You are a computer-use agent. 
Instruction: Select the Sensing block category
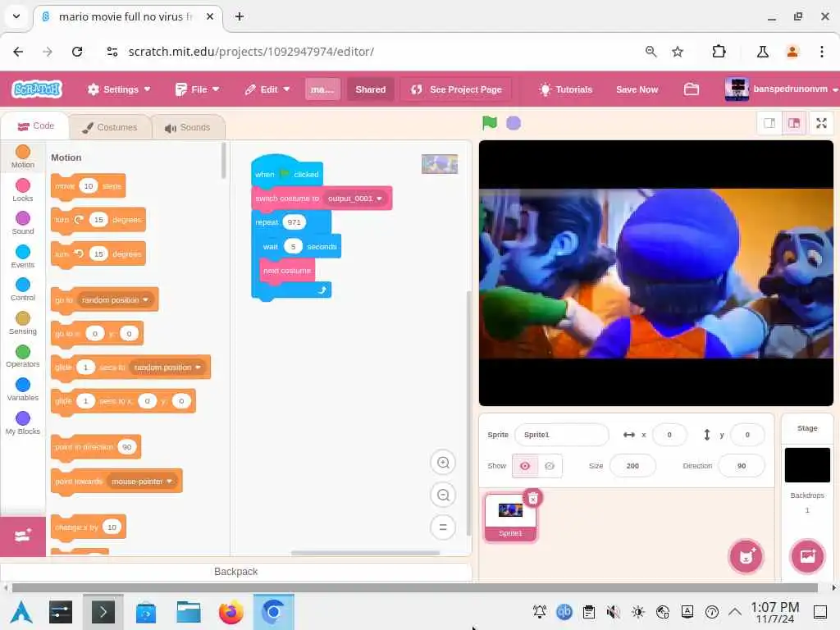tap(22, 323)
